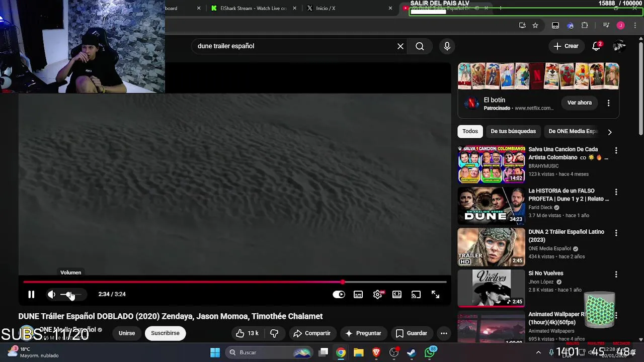Open Task View on the taskbar

coord(324,352)
